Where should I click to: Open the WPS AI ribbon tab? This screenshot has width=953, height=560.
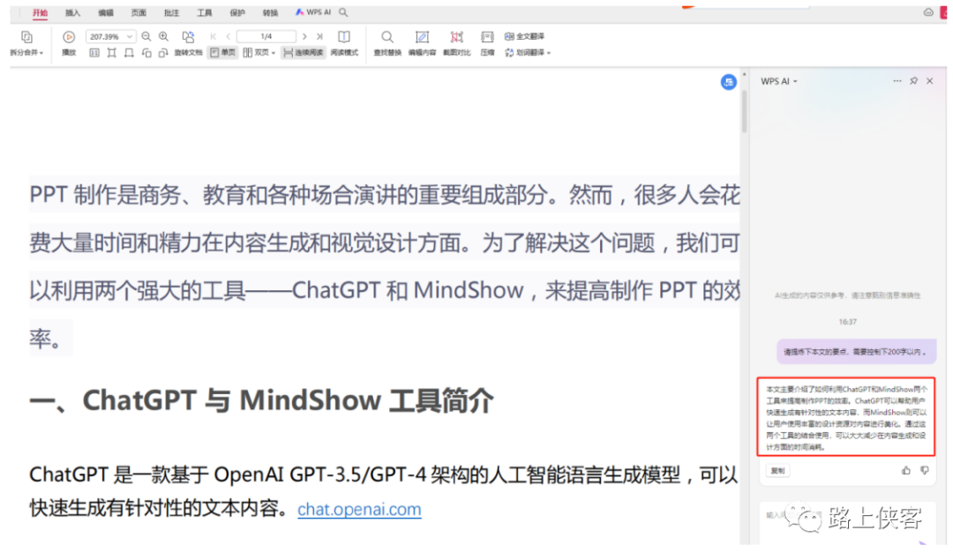312,12
